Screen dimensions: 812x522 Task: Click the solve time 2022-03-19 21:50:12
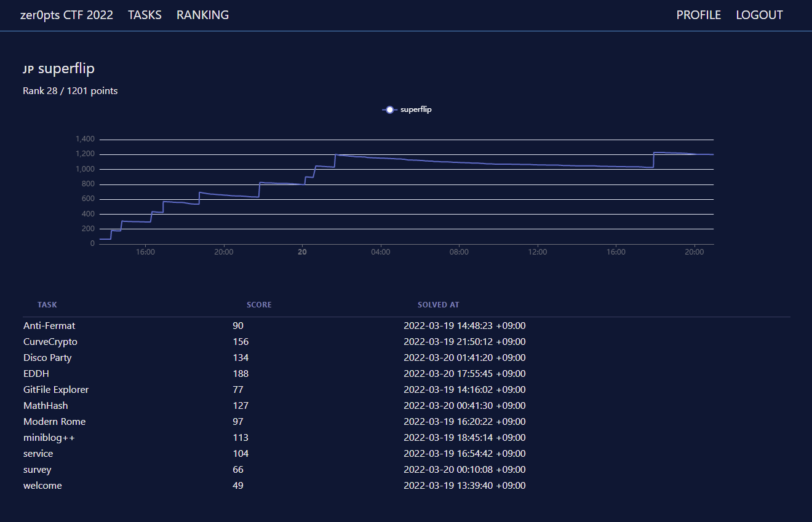pyautogui.click(x=464, y=342)
